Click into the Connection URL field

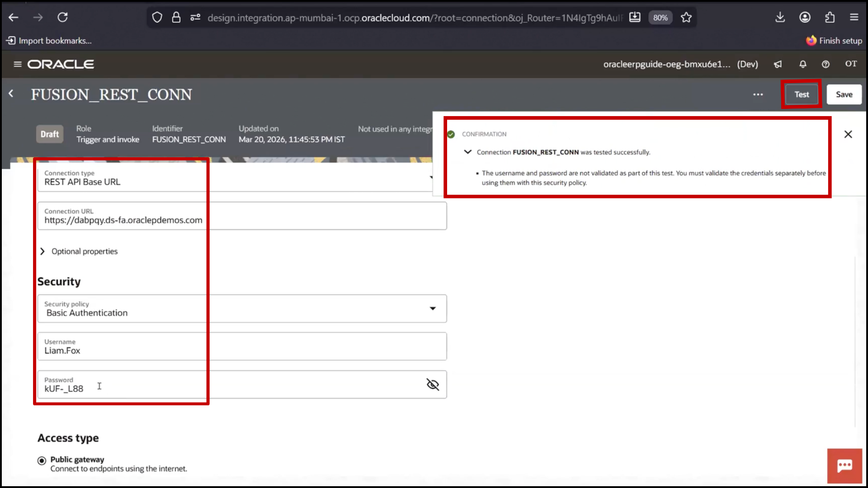click(242, 216)
